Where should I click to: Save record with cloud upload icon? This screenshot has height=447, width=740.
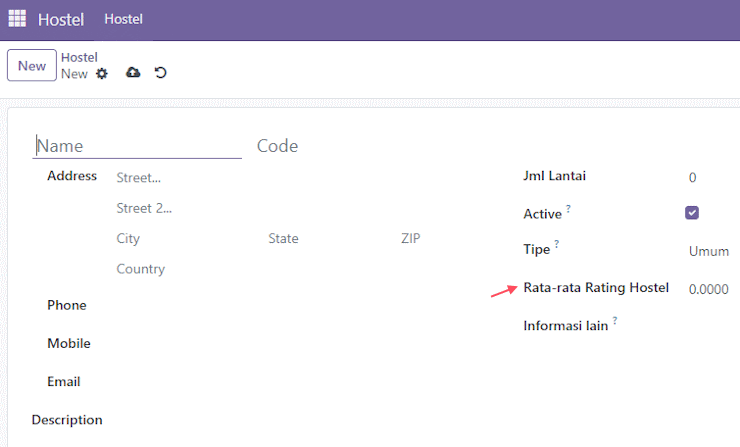133,72
